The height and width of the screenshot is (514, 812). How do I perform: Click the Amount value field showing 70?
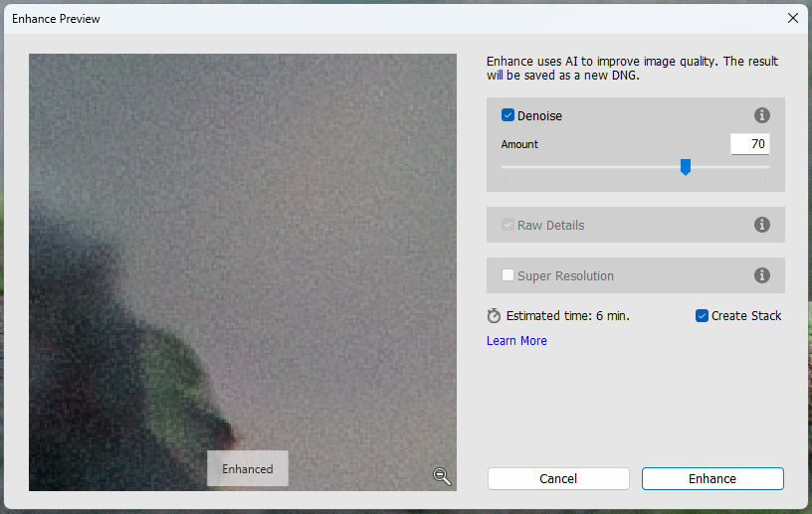pos(750,144)
